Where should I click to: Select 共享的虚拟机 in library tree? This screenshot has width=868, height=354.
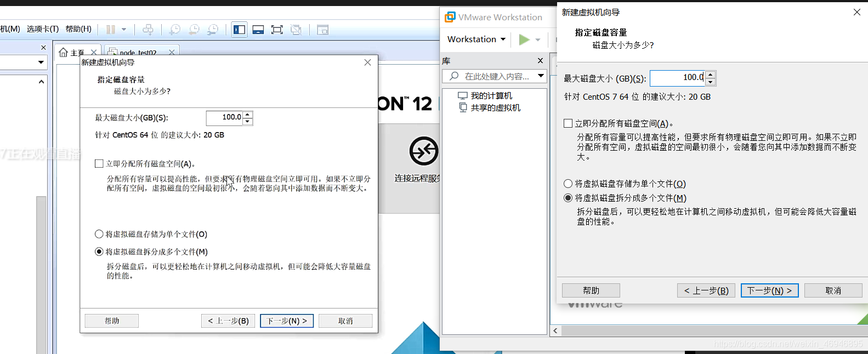[496, 107]
